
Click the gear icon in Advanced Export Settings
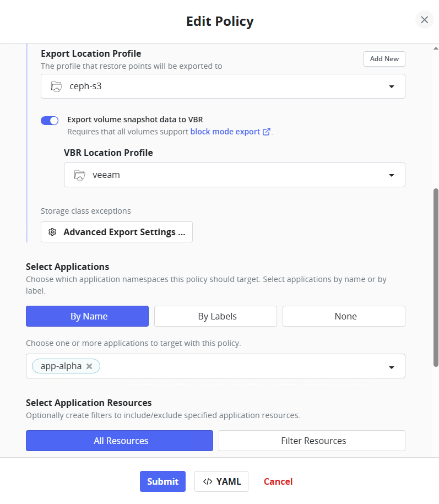coord(52,232)
